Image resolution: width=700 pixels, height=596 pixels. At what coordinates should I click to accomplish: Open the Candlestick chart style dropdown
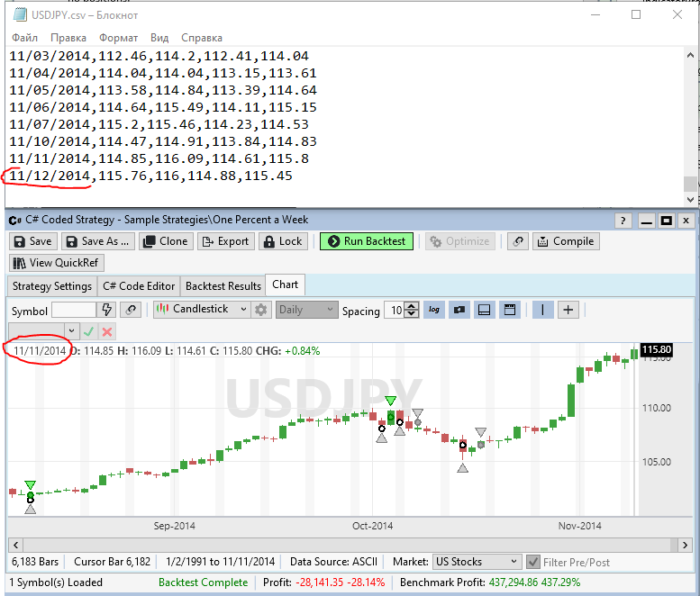point(202,310)
